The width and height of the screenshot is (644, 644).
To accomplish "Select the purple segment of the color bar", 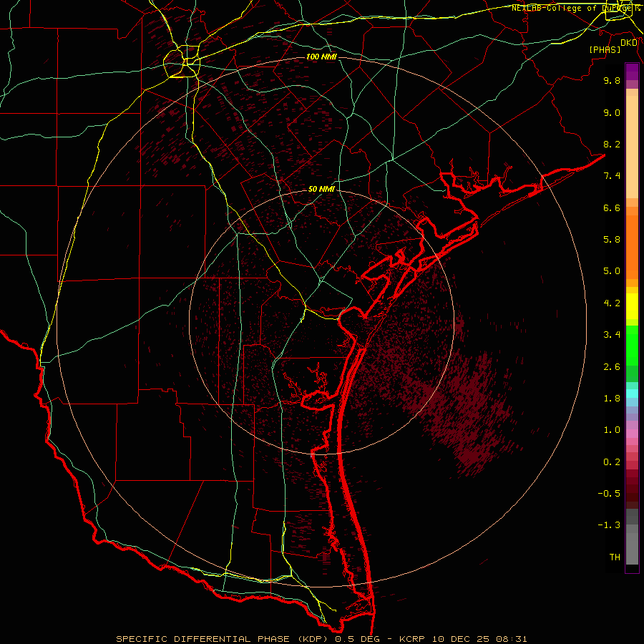I will click(632, 72).
